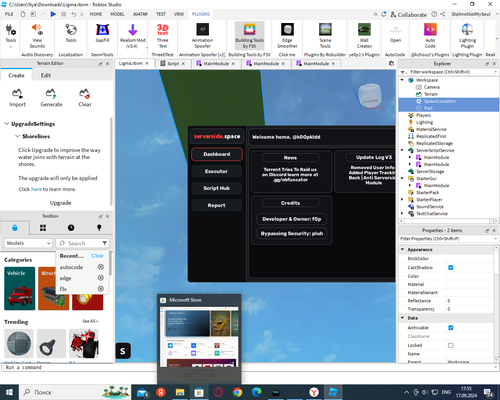Collapse the Appearance properties section
500x400 pixels.
tap(402, 249)
